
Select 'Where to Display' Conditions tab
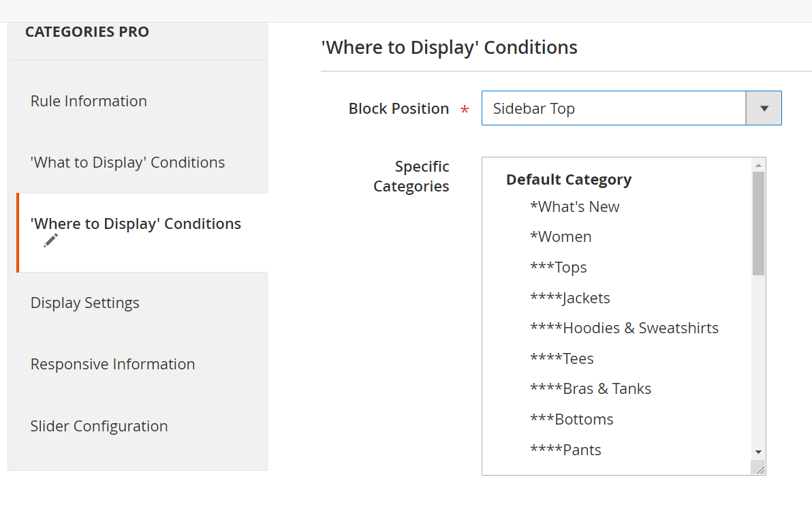[136, 224]
